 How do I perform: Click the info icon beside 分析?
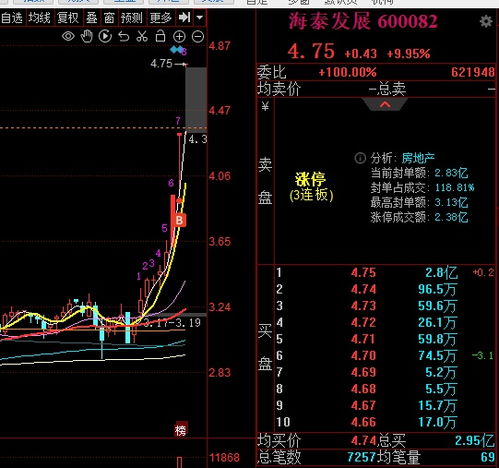(x=360, y=158)
